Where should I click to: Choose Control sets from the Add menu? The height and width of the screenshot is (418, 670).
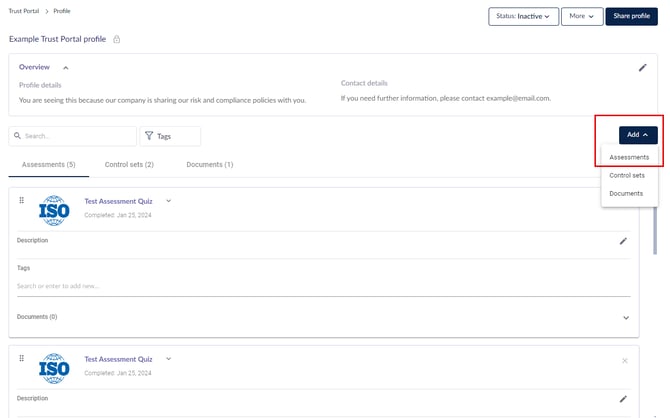[x=627, y=175]
